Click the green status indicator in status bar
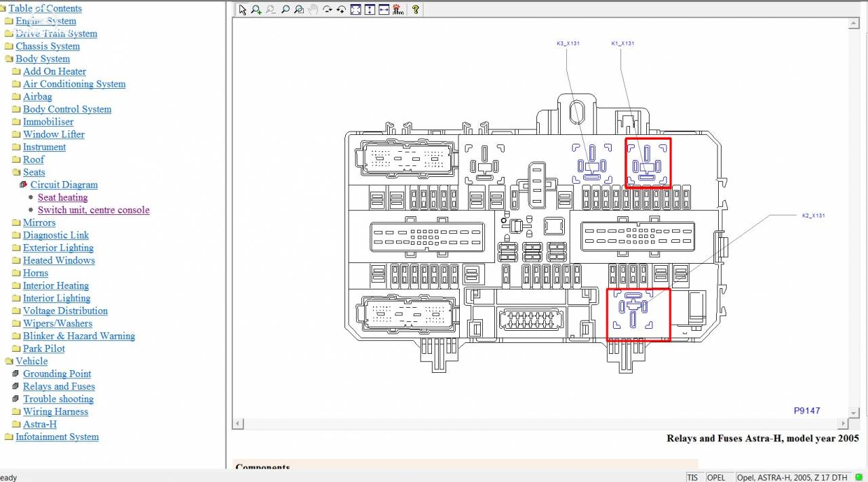Screen dimensions: 868x482 point(859,477)
